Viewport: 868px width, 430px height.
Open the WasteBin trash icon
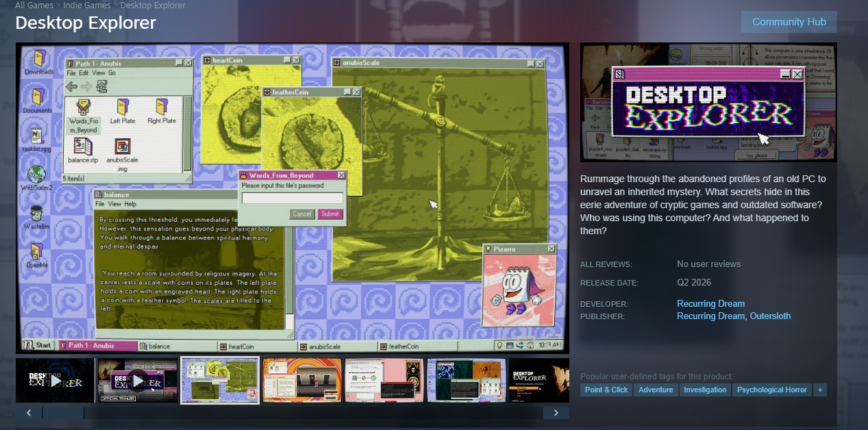tap(36, 217)
